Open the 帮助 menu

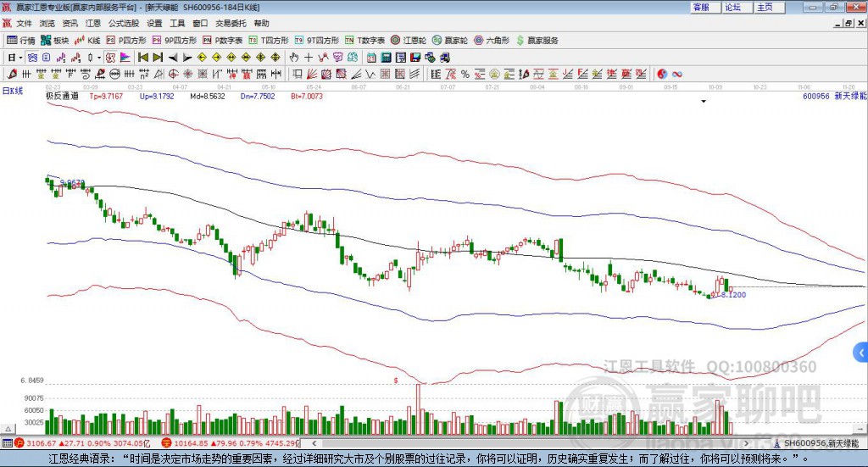click(261, 23)
